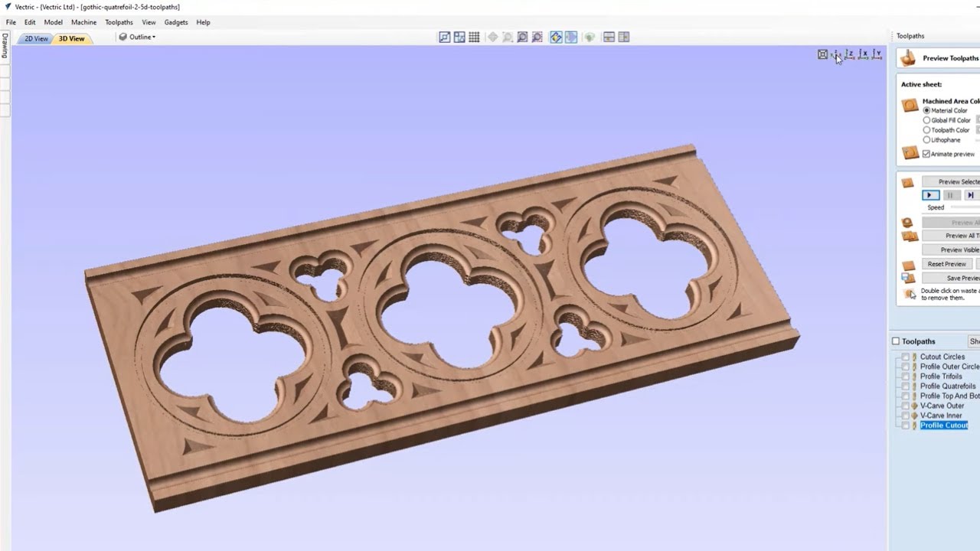Open the Edit menu

click(x=30, y=22)
